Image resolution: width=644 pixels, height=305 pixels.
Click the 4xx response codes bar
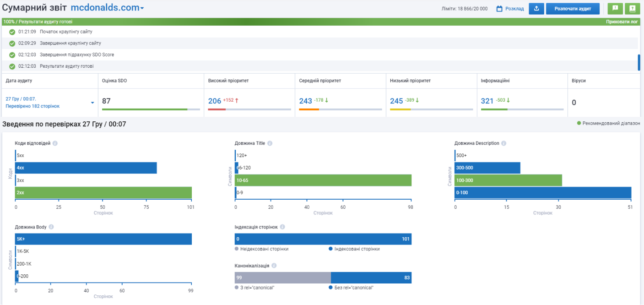tap(86, 168)
